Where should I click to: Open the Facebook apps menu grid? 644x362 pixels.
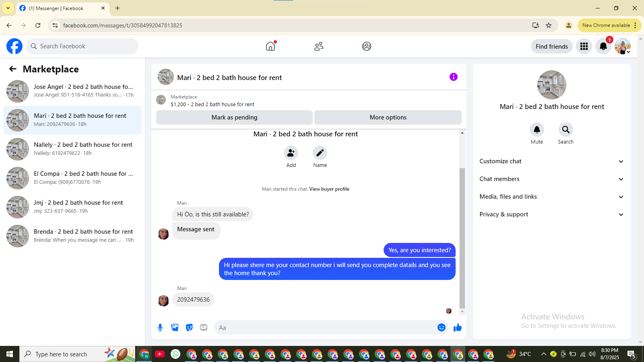[584, 46]
